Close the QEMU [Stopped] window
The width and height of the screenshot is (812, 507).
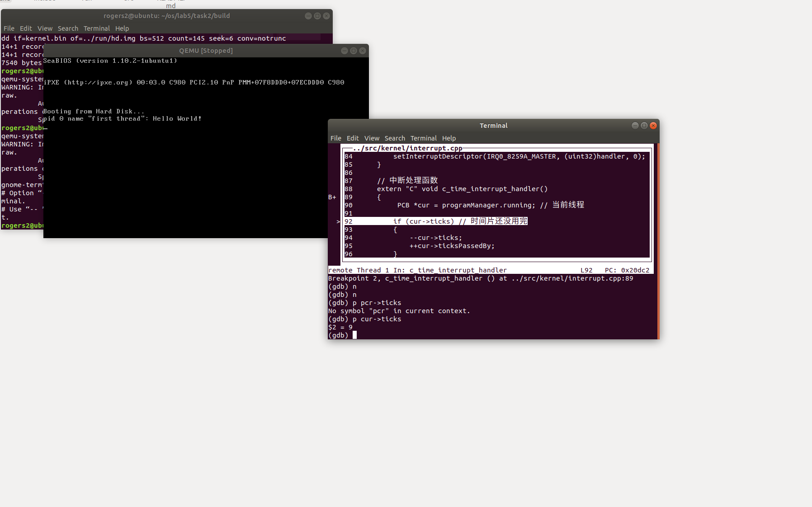click(362, 51)
